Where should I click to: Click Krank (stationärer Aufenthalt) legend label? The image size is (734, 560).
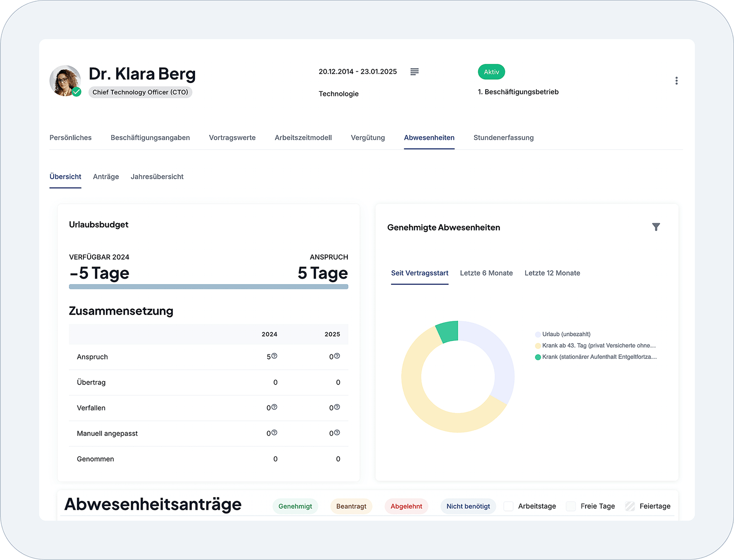pos(600,357)
